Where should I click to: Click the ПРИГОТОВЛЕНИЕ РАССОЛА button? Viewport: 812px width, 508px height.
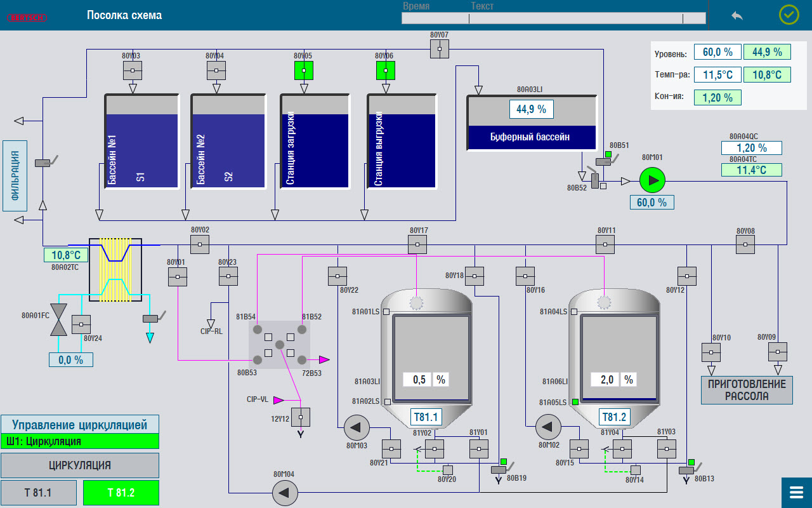pos(746,390)
